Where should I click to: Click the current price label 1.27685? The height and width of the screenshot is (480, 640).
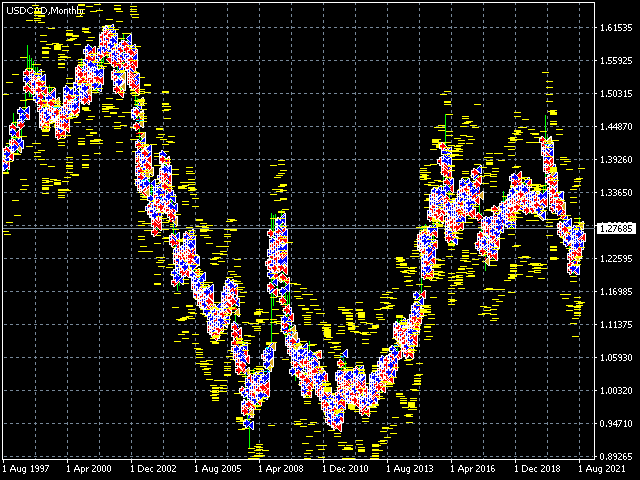point(616,228)
